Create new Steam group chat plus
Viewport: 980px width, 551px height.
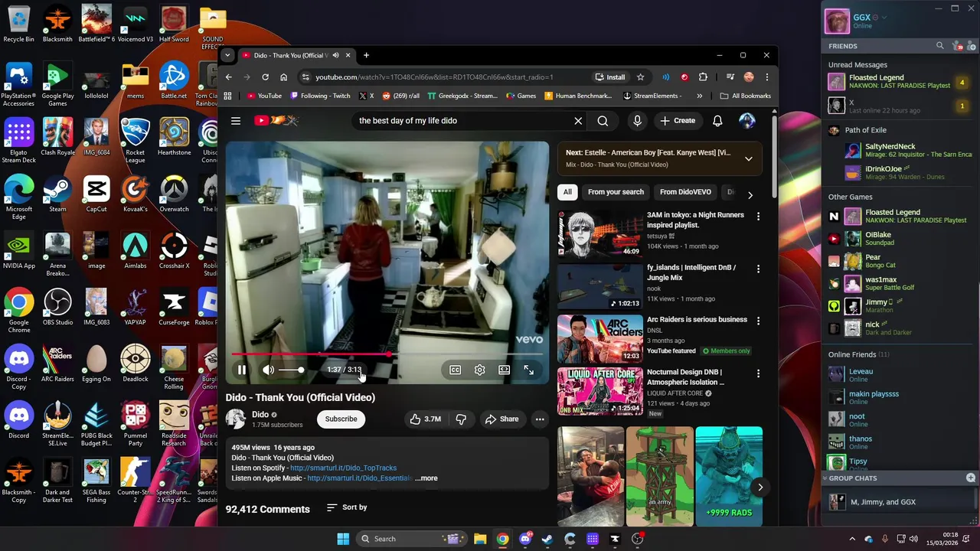971,478
